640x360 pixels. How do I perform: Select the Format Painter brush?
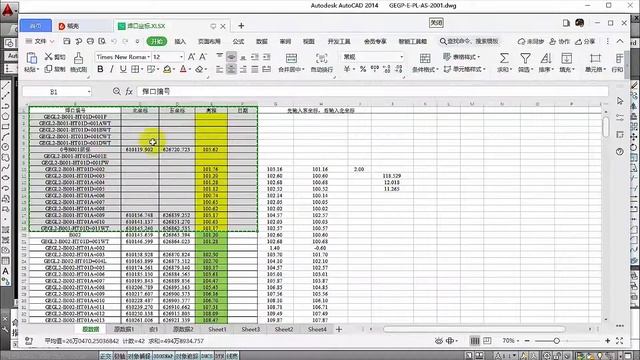click(78, 58)
